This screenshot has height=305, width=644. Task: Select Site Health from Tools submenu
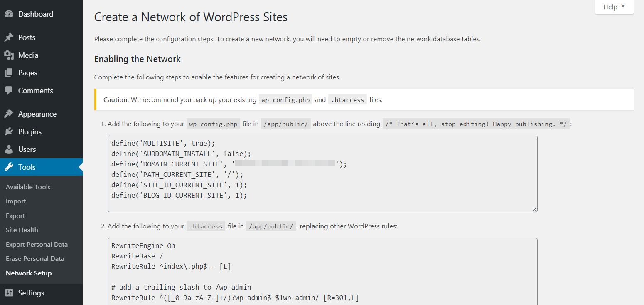pyautogui.click(x=22, y=230)
